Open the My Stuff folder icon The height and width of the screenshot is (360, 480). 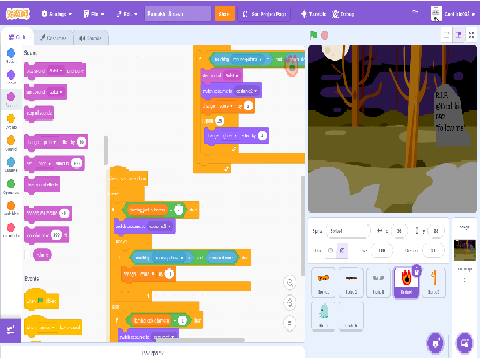click(x=415, y=13)
